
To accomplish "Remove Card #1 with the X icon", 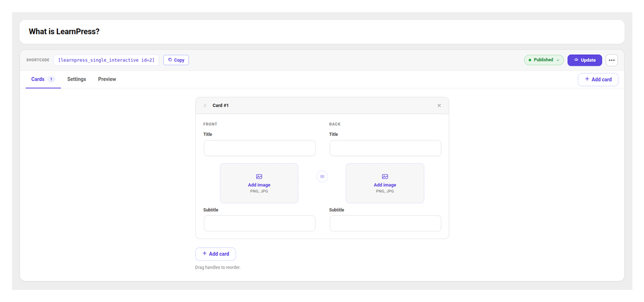I will [x=439, y=106].
